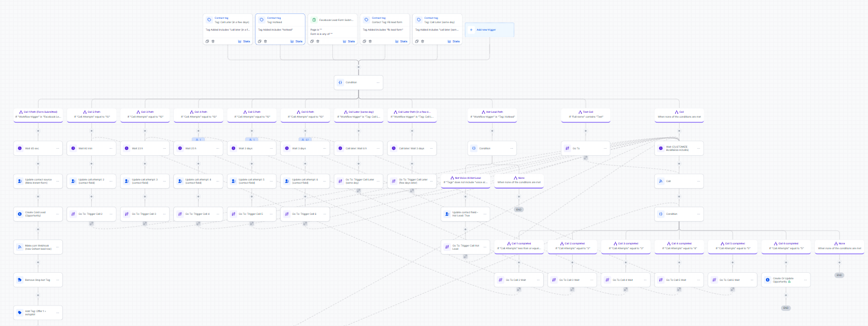Open the Wait 3 days step
Screen dimensions: 868x326
(305, 148)
